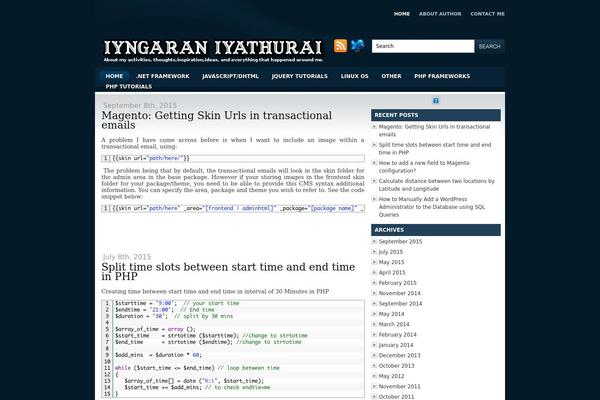This screenshot has width=600, height=400.
Task: Open May 2014 archive
Action: 391,314
